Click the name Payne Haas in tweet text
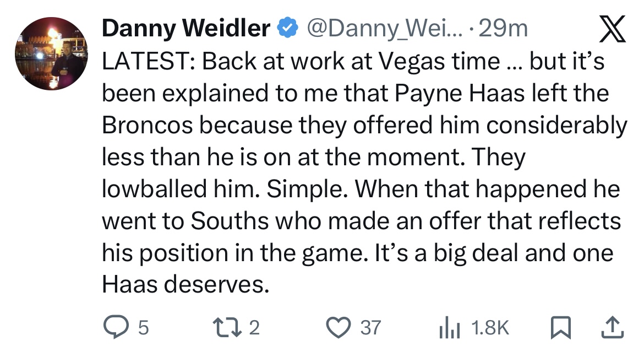644x346 pixels. coord(460,93)
